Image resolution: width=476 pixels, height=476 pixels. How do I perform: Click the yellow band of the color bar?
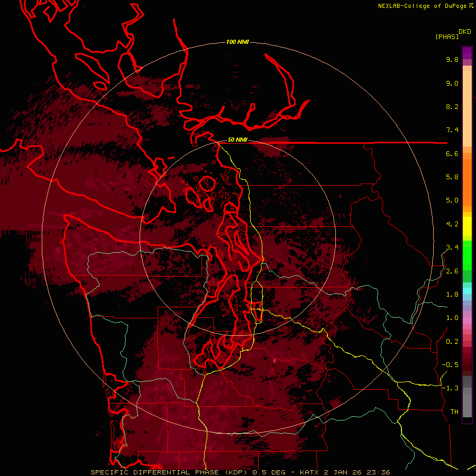[467, 226]
